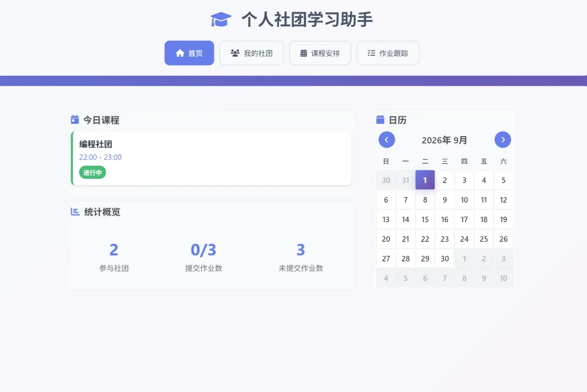The image size is (587, 392).
Task: Select day 11 in calendar
Action: pos(484,200)
